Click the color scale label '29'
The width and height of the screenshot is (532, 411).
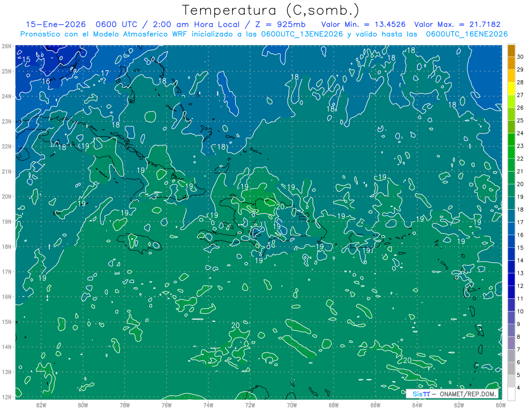(520, 70)
